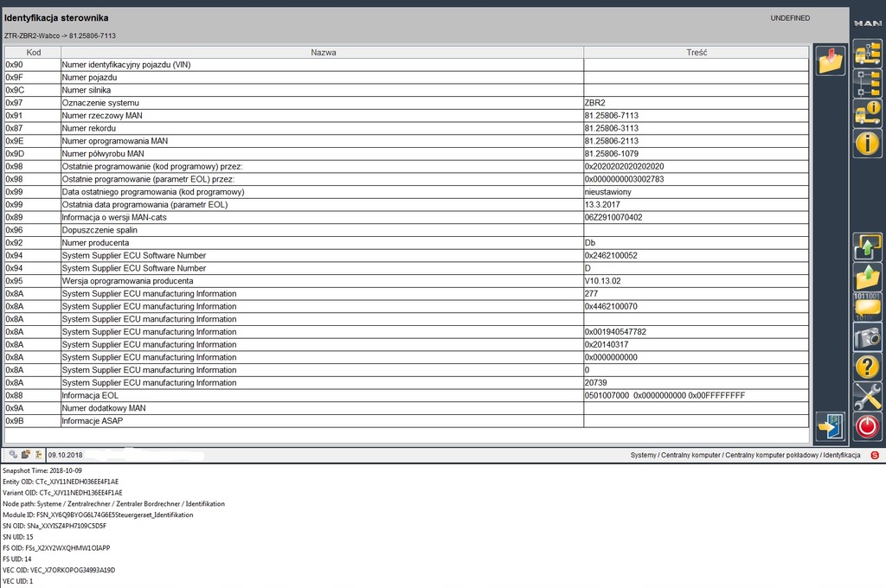Click the gears icon in the status bar
The width and height of the screenshot is (886, 588).
pyautogui.click(x=13, y=454)
